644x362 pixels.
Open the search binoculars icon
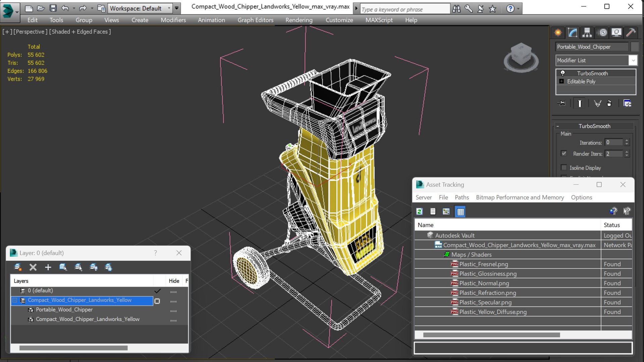456,9
